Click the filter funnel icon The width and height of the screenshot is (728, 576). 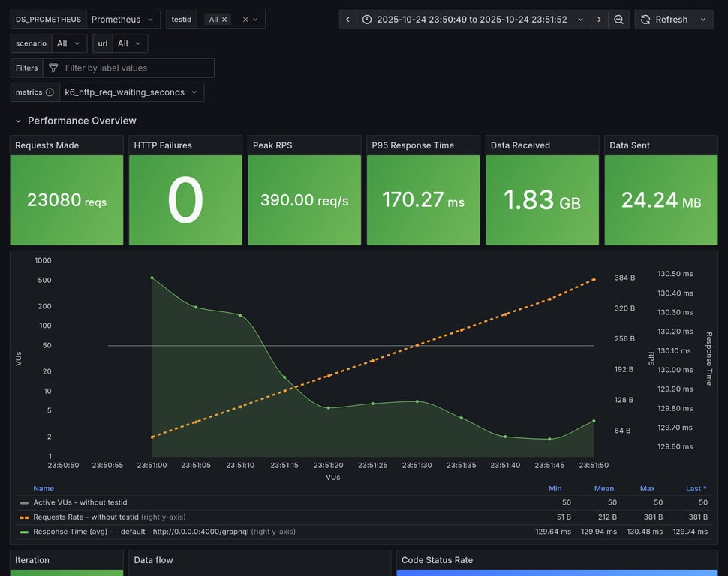[x=53, y=68]
